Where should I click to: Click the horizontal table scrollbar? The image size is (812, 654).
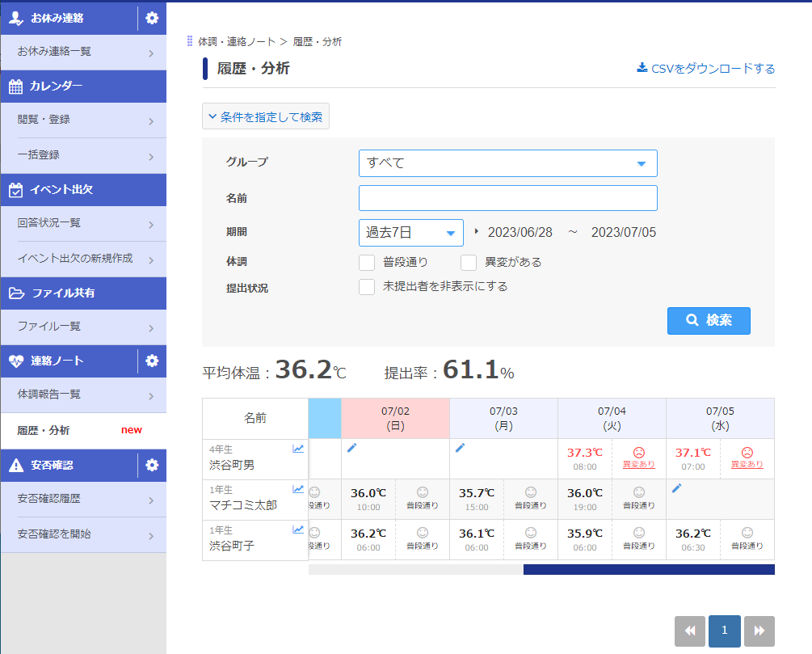click(648, 570)
